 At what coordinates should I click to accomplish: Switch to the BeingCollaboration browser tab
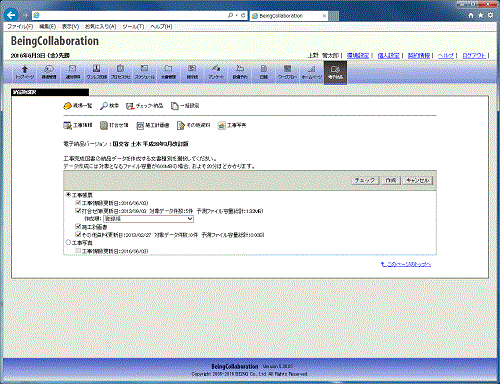[289, 16]
